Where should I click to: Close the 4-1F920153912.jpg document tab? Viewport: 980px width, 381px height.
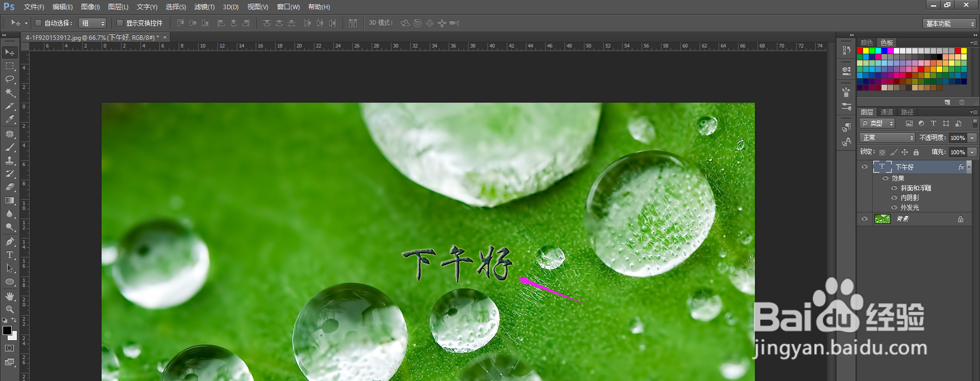165,37
